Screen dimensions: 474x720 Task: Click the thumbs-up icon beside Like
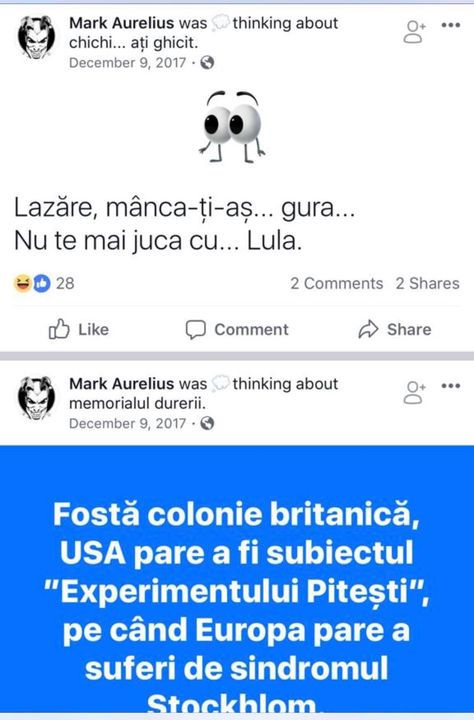click(x=59, y=329)
